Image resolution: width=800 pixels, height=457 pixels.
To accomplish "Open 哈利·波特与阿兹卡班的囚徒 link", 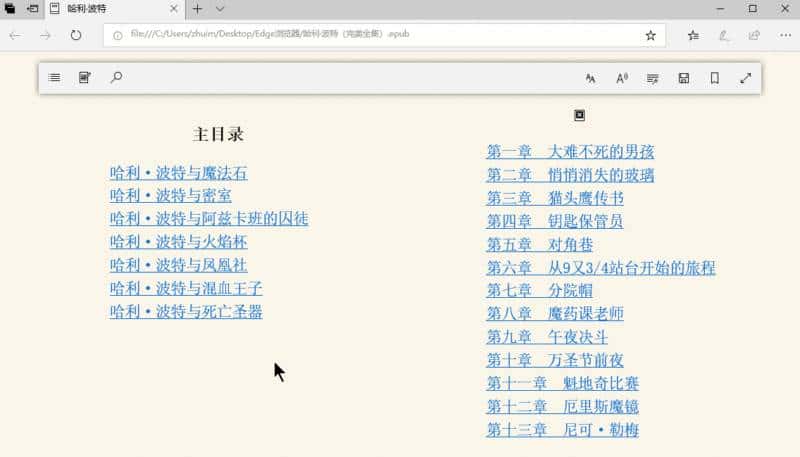I will (209, 219).
